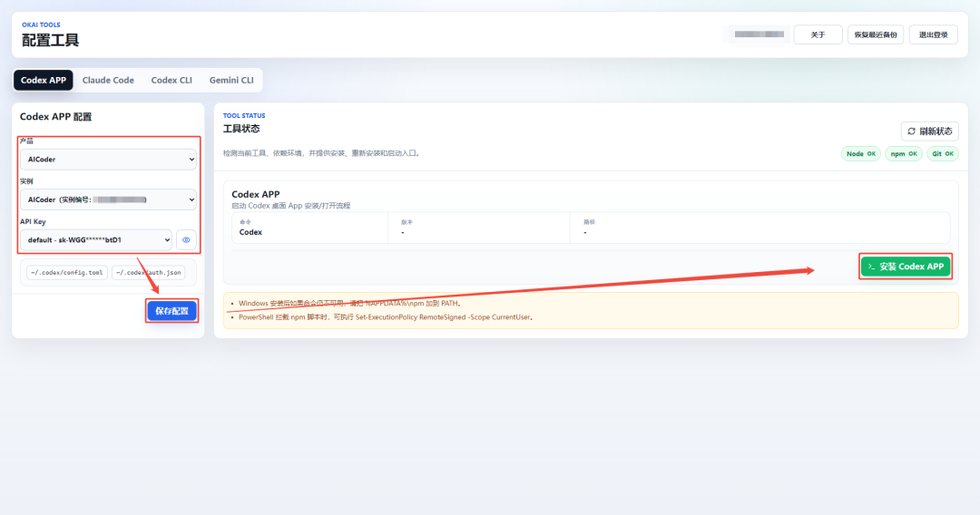Image resolution: width=980 pixels, height=515 pixels.
Task: Open the API Key dropdown
Action: 95,239
